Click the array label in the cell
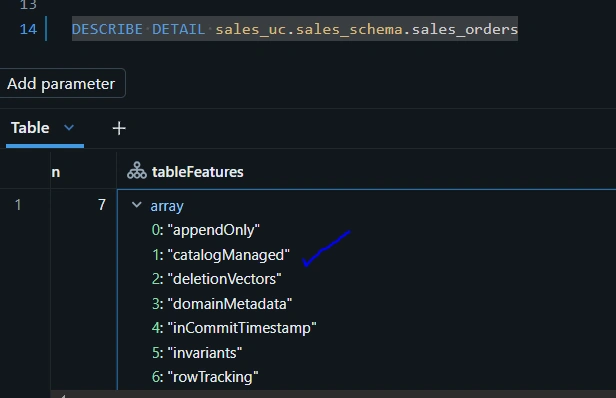The width and height of the screenshot is (616, 398). tap(167, 206)
